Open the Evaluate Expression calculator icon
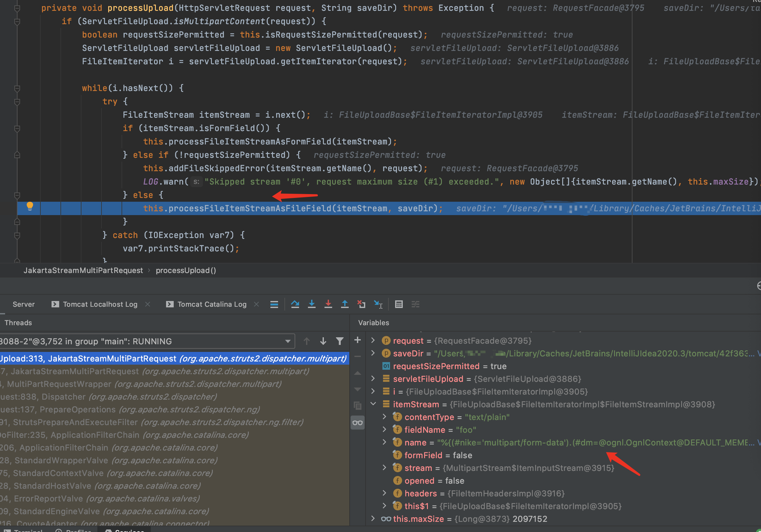 [x=399, y=304]
